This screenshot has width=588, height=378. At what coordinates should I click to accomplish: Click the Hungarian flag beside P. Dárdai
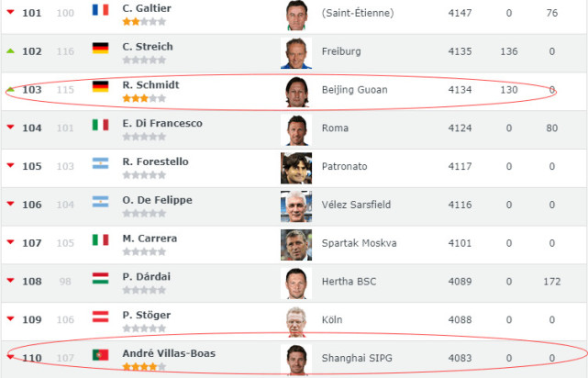(101, 278)
